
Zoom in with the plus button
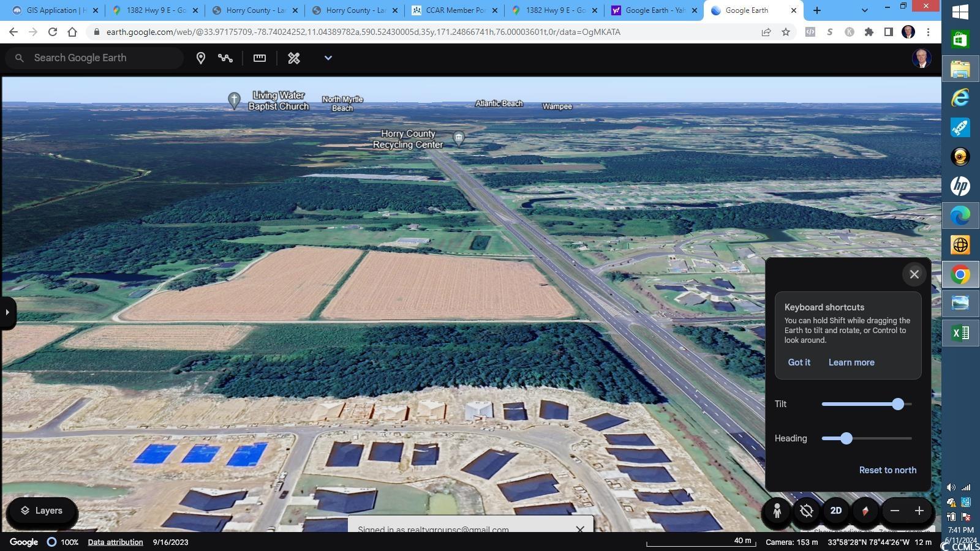919,511
